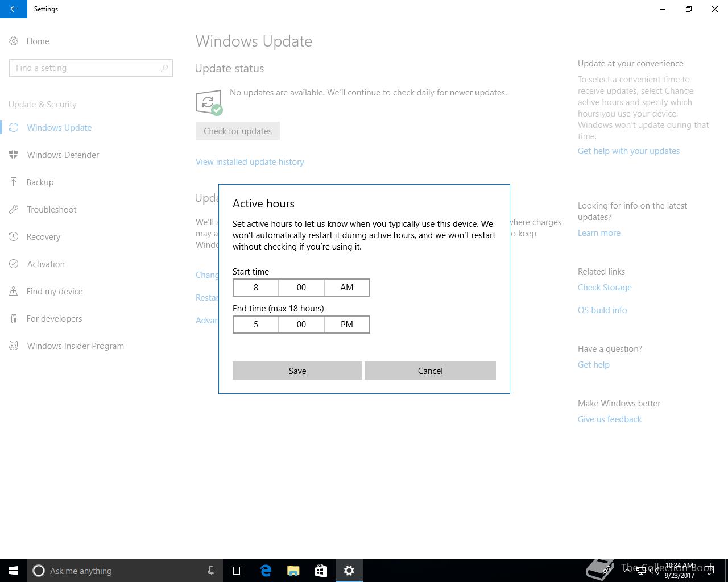Open Task View on the taskbar

(237, 571)
